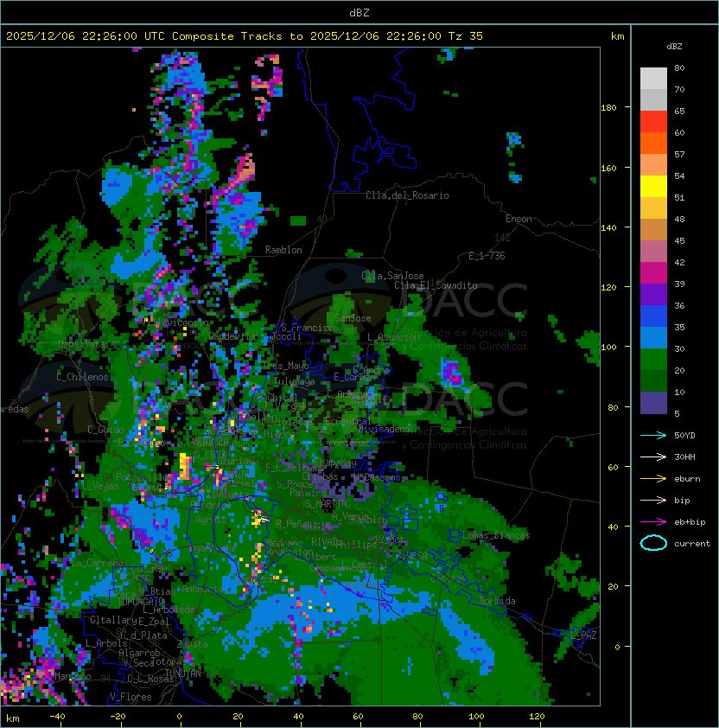Image resolution: width=719 pixels, height=728 pixels.
Task: Click the 'L_Arbols' map label
Action: coord(106,643)
